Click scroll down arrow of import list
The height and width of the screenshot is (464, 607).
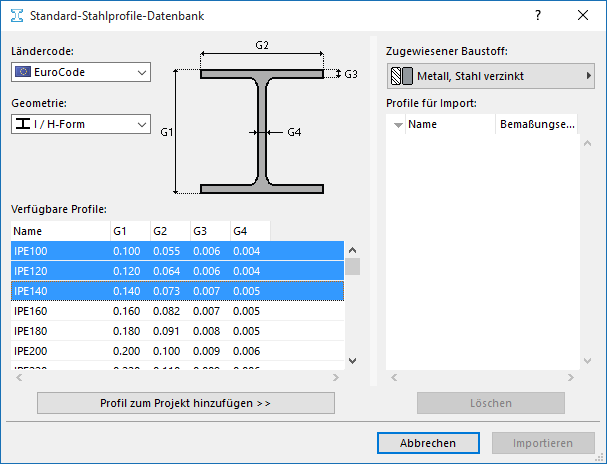pos(588,361)
